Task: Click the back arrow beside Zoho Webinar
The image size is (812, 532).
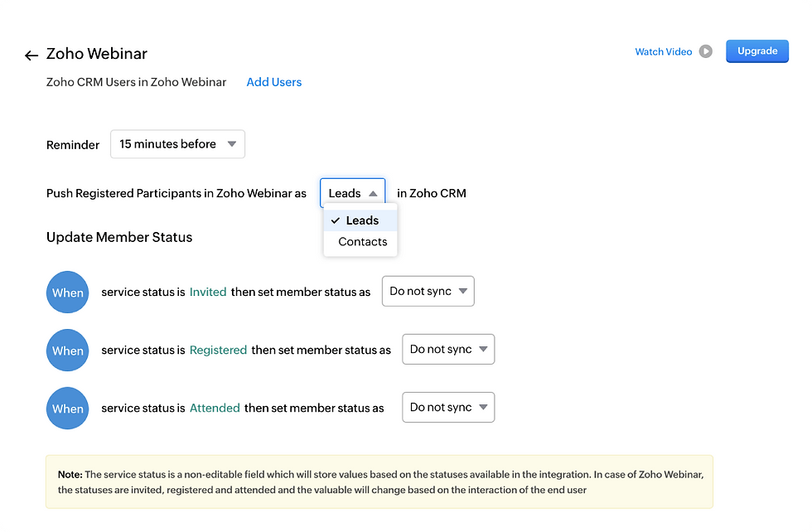Action: [31, 55]
